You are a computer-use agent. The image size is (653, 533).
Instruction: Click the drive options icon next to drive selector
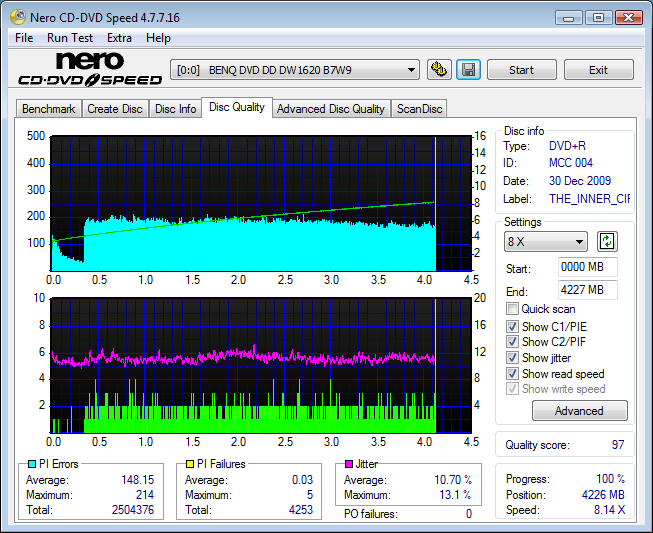tap(438, 70)
